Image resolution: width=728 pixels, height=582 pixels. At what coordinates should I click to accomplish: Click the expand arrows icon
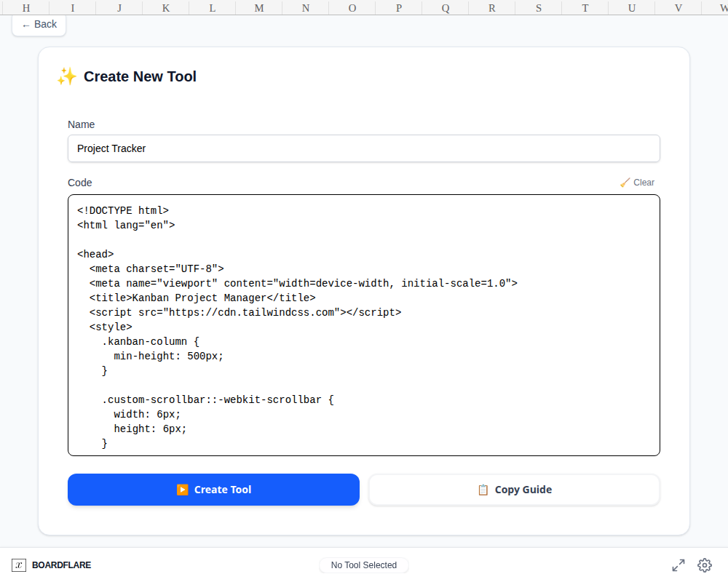pos(678,565)
